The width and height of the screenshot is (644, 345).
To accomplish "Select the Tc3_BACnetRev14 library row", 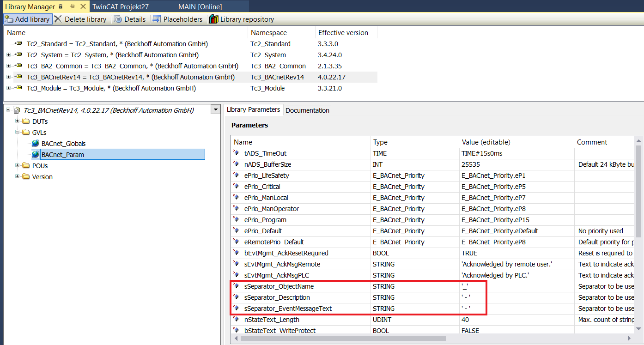I will (x=191, y=77).
